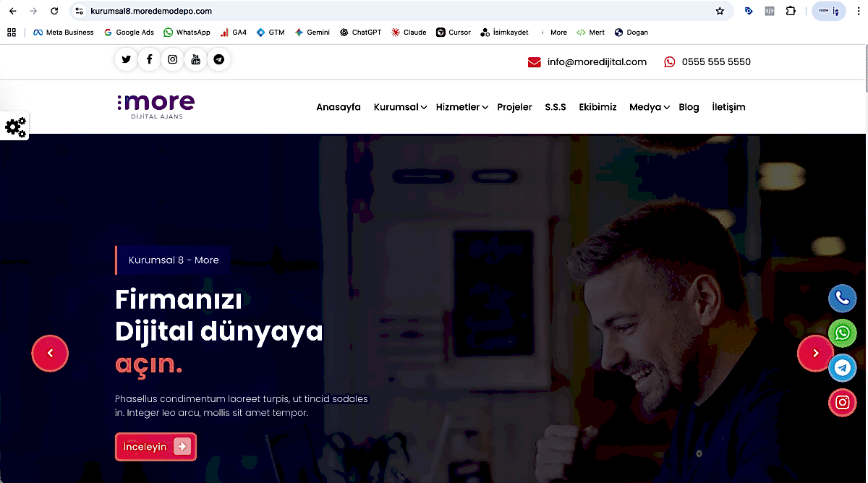The width and height of the screenshot is (868, 483).
Task: Open the Telegram icon in the header
Action: click(218, 59)
